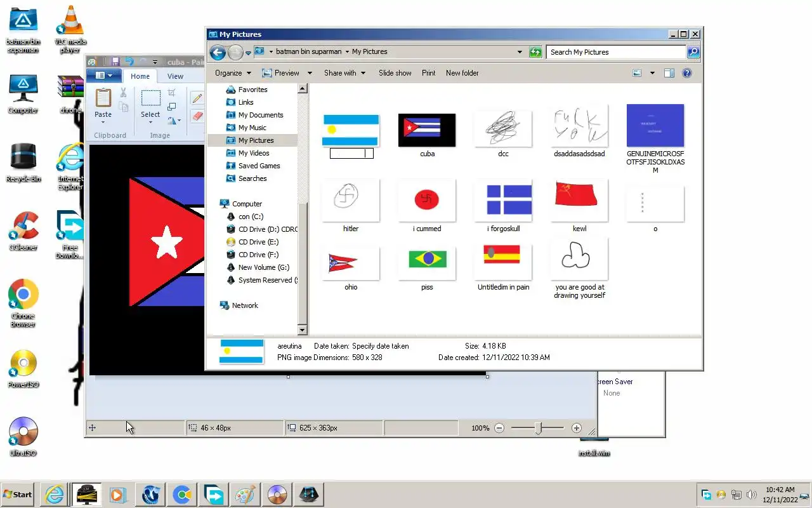Viewport: 812px width, 508px height.
Task: Open the Recycle Bin desktop icon
Action: pyautogui.click(x=23, y=163)
